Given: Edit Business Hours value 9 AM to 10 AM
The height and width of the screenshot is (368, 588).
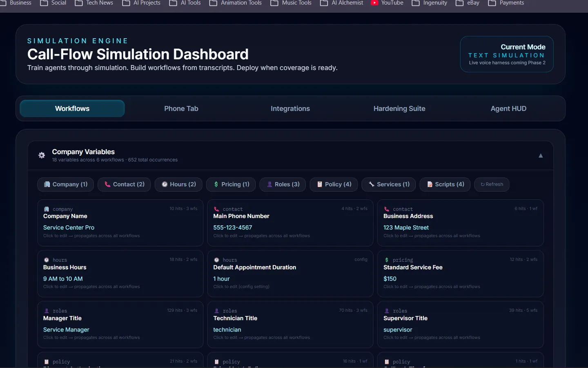Looking at the screenshot, I should coord(63,278).
